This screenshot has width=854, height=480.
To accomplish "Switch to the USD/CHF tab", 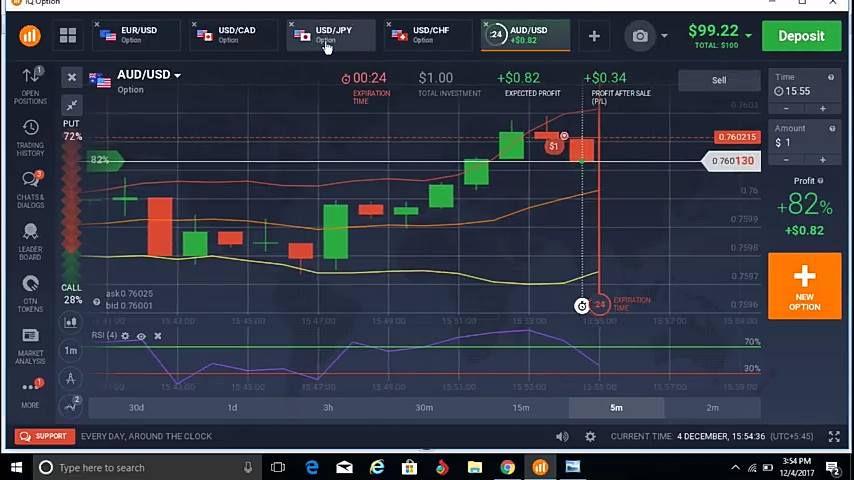I will pyautogui.click(x=428, y=35).
